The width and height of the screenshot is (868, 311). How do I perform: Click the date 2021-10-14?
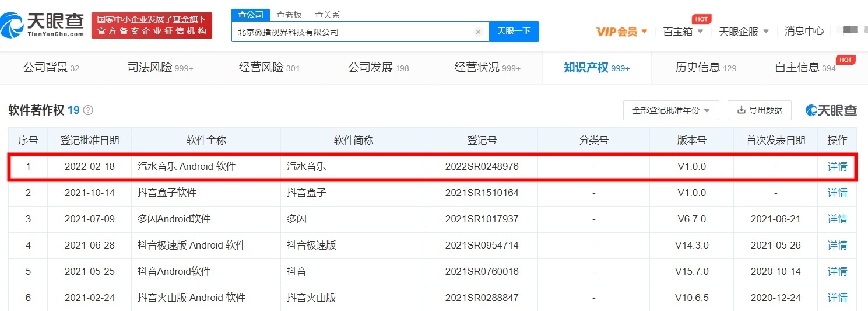click(x=90, y=193)
